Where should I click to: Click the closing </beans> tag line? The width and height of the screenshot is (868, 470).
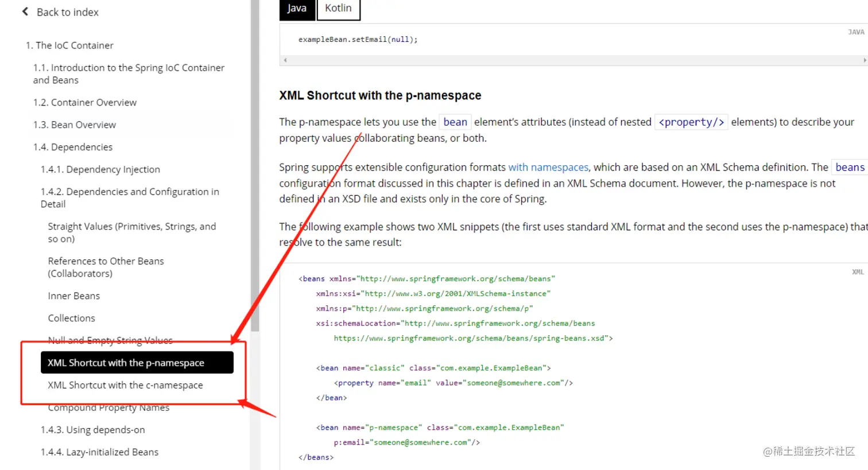pyautogui.click(x=316, y=457)
